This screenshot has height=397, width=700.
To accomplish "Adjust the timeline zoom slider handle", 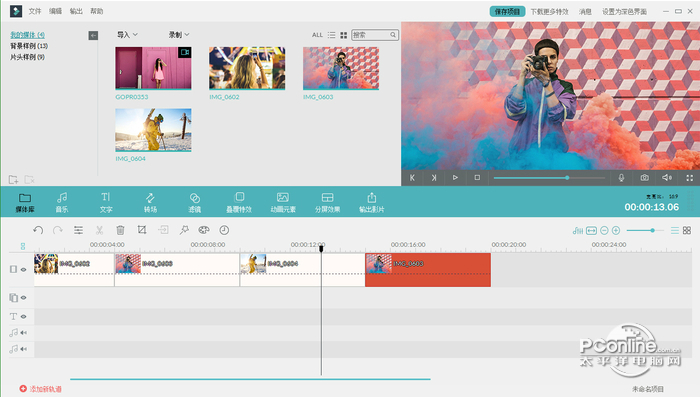I will (x=652, y=230).
